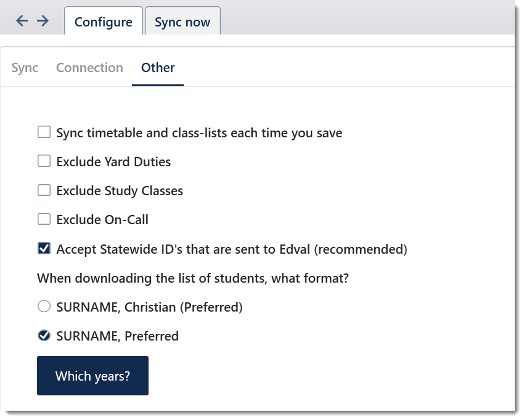The image size is (524, 420).
Task: Select the Sync sub-tab
Action: tap(25, 68)
